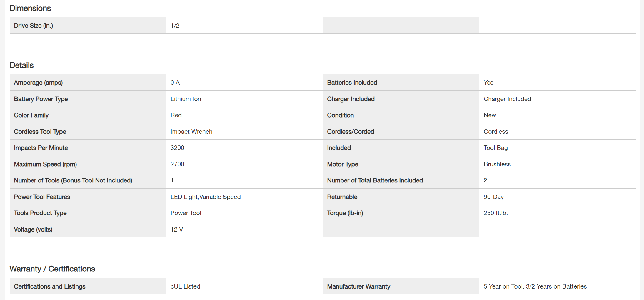Click the 2700 maximum speed value

click(x=177, y=164)
